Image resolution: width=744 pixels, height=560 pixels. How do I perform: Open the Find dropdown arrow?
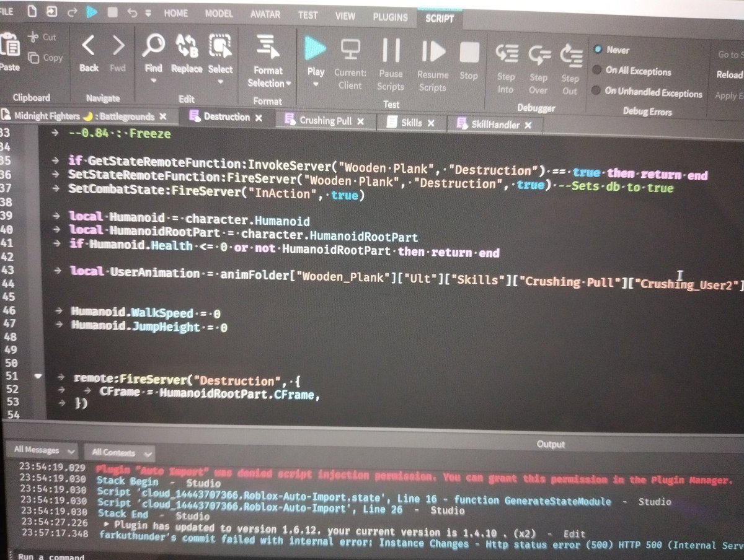coord(153,81)
